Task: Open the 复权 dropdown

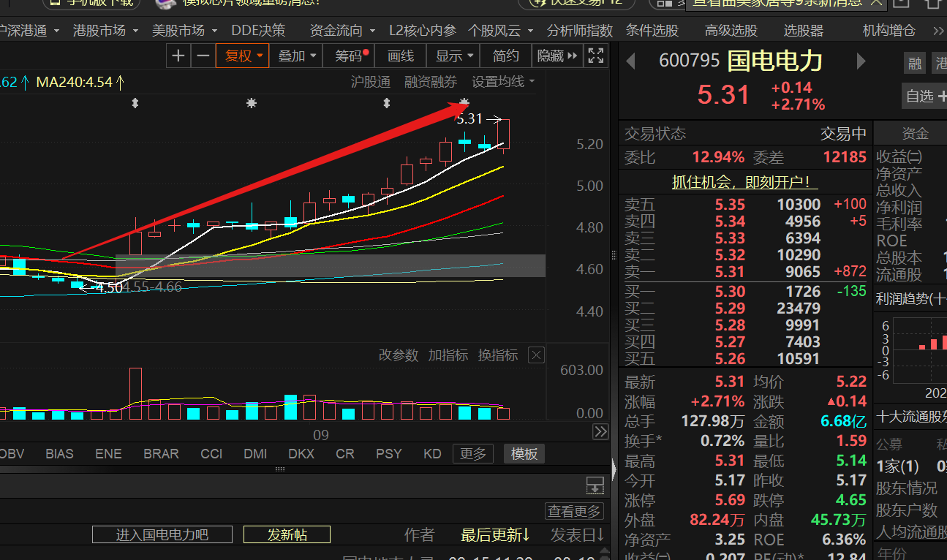Action: pyautogui.click(x=243, y=56)
